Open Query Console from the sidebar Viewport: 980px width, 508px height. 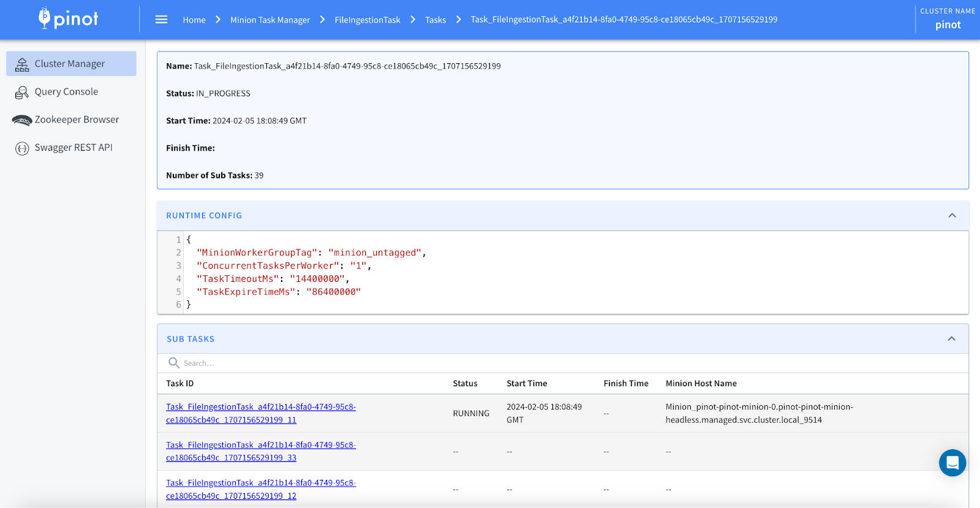click(x=66, y=92)
